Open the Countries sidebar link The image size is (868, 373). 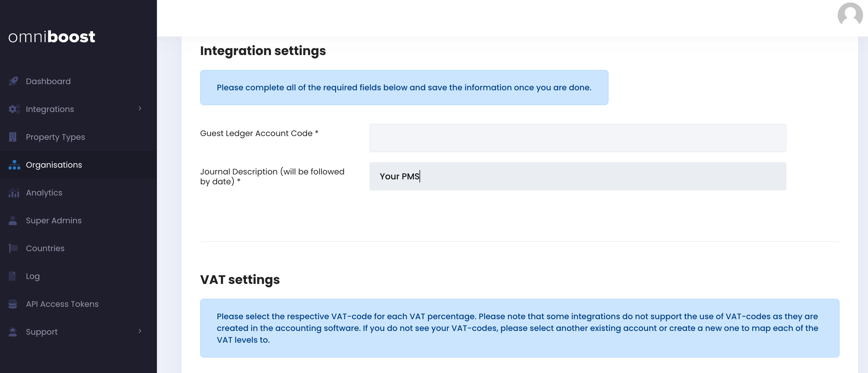tap(45, 248)
